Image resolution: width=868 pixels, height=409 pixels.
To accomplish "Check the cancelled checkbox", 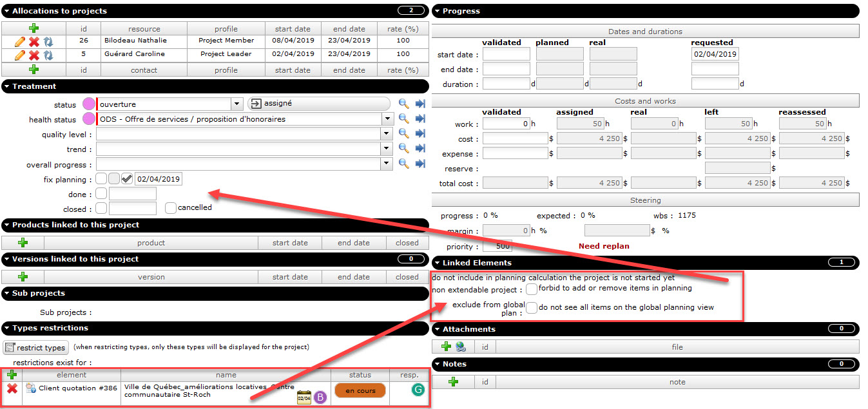I will [170, 208].
